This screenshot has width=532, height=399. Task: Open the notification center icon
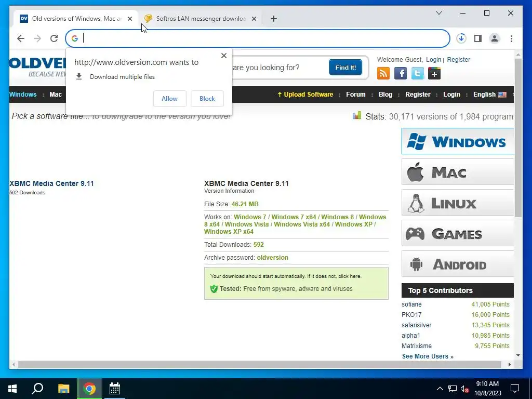tap(515, 389)
